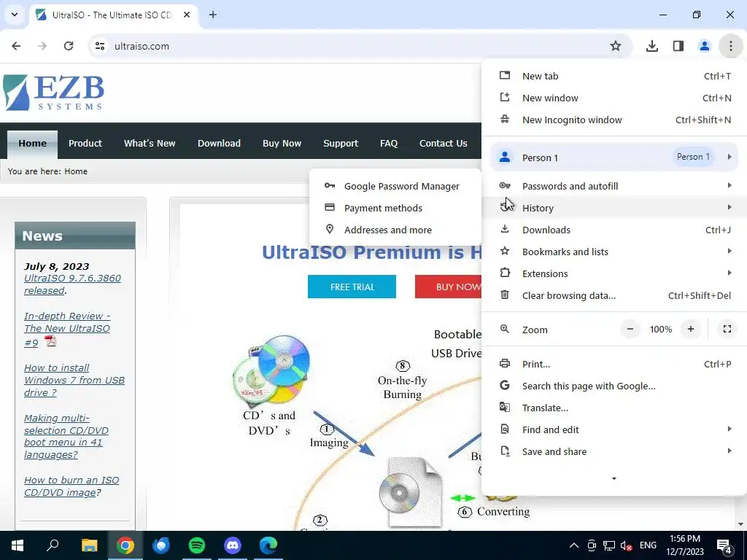747x560 pixels.
Task: Expand Save and share submenu
Action: (614, 452)
